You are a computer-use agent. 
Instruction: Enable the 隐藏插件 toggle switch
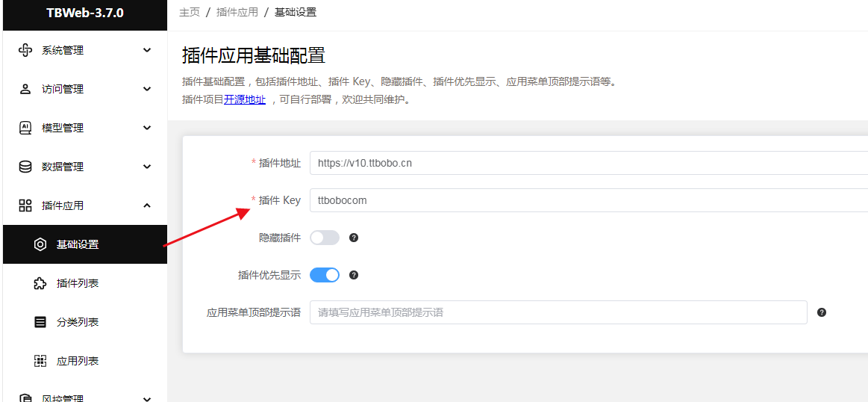pyautogui.click(x=325, y=238)
